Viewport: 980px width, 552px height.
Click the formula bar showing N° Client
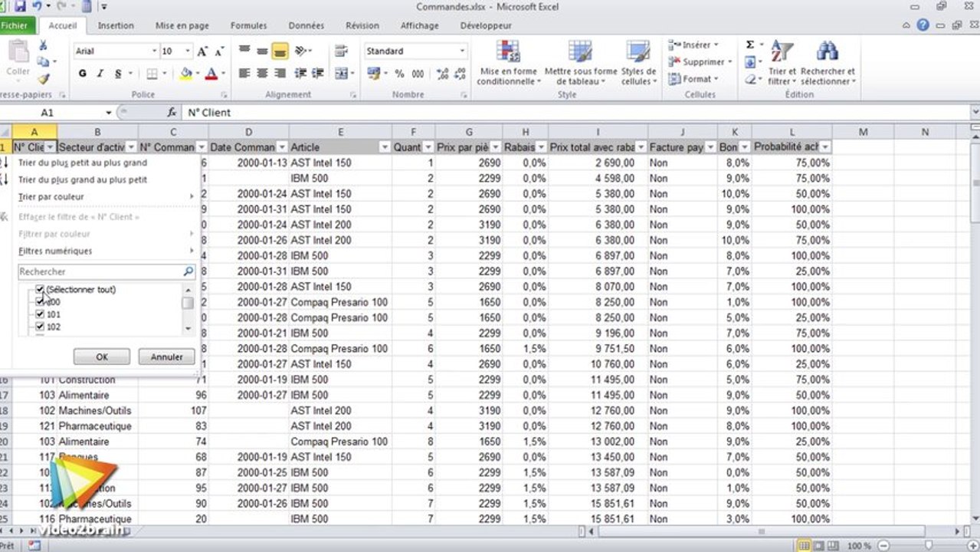pyautogui.click(x=575, y=113)
